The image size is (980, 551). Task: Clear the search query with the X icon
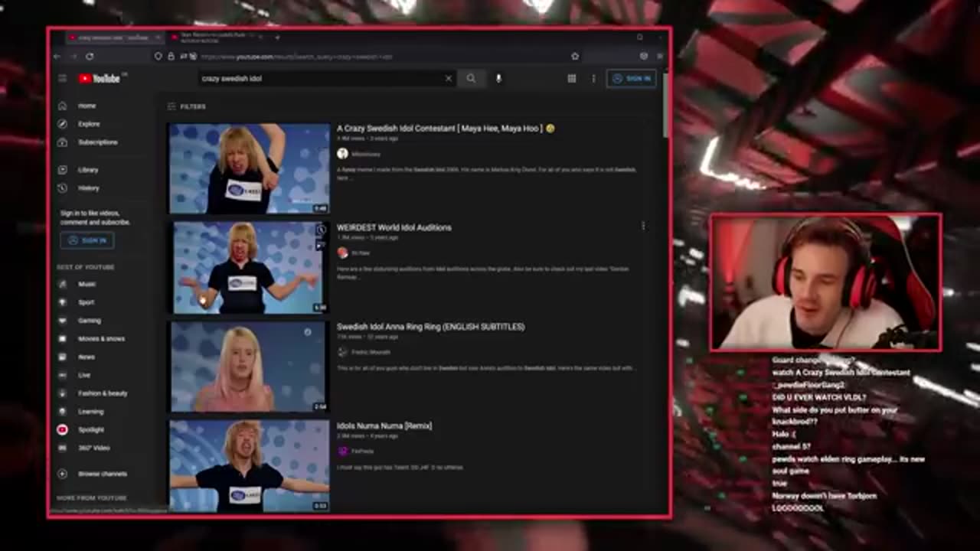click(449, 78)
